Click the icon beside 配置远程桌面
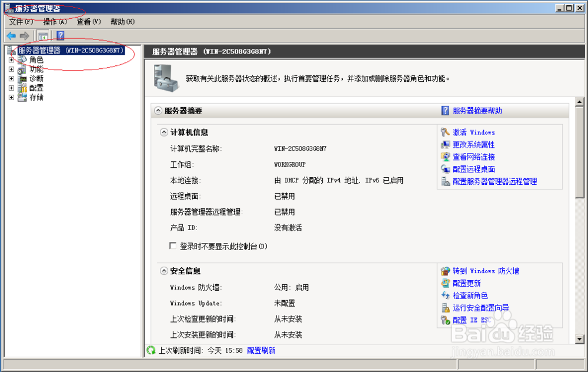This screenshot has width=588, height=372. pos(445,170)
